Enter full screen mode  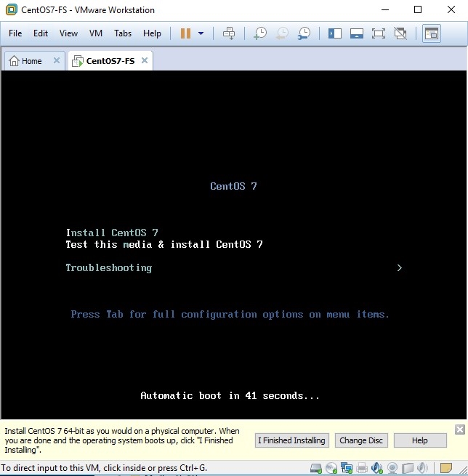[x=378, y=33]
